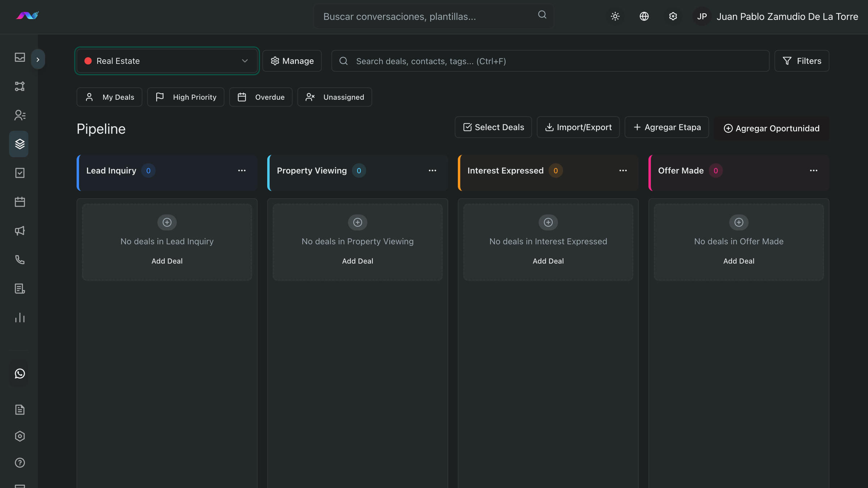Open the inbox icon in sidebar

(x=20, y=57)
